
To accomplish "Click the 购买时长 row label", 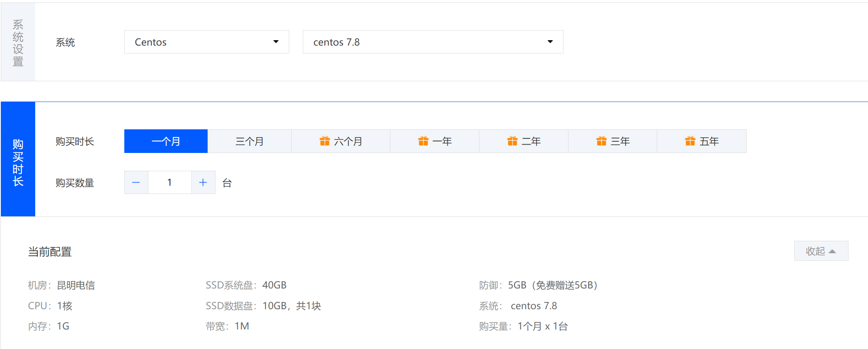I will coord(75,141).
